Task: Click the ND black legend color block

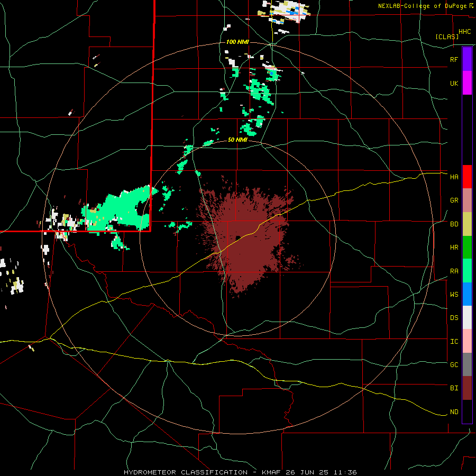Action: tap(467, 411)
